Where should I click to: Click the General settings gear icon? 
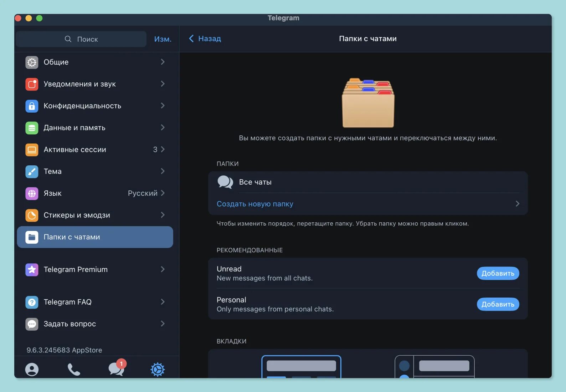tap(32, 62)
